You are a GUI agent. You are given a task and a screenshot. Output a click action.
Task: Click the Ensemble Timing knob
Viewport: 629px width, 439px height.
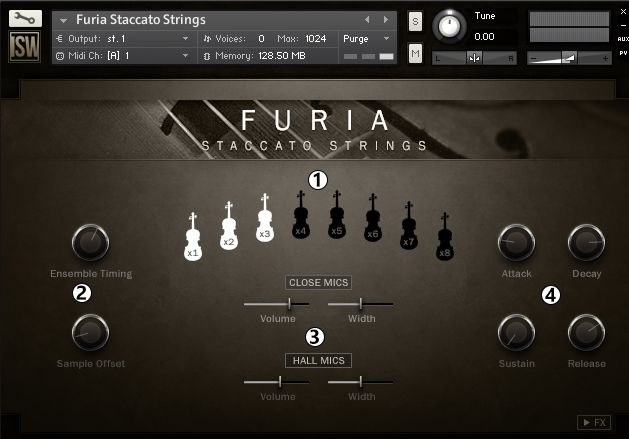click(x=90, y=243)
